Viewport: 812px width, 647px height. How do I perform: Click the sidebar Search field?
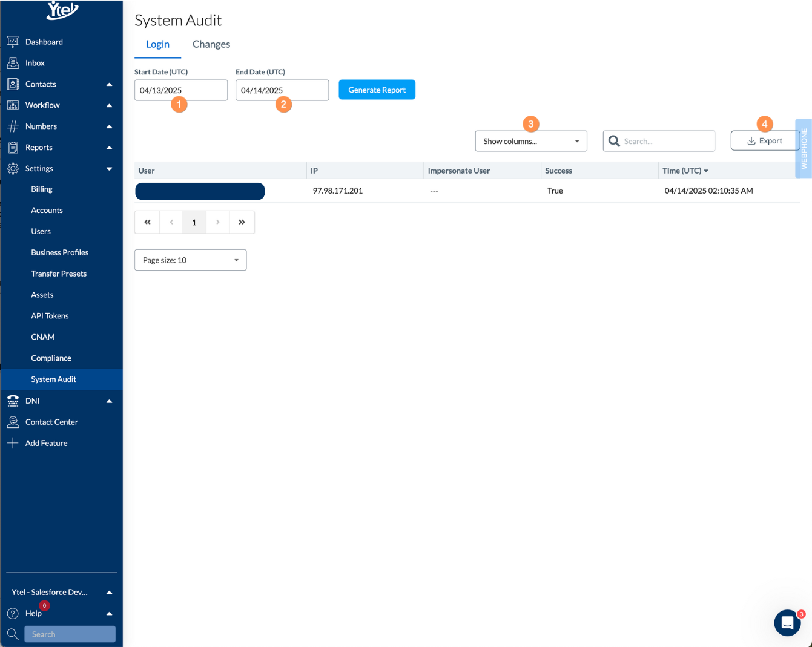click(x=70, y=634)
